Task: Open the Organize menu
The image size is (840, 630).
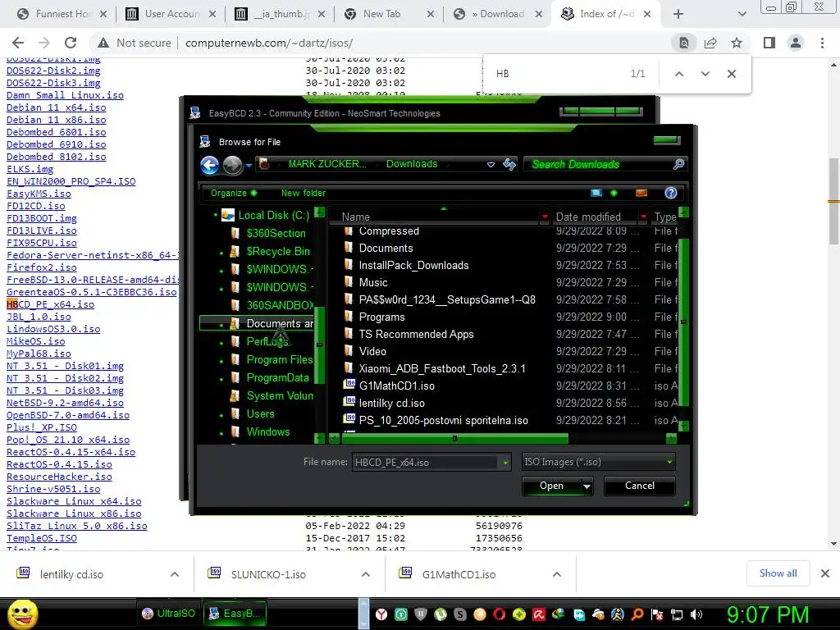Action: tap(234, 193)
